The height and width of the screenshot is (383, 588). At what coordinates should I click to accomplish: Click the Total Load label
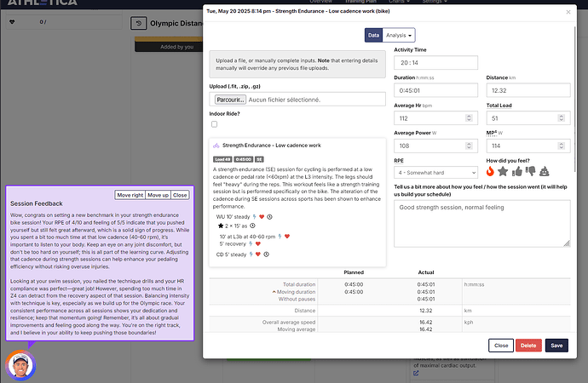[x=499, y=106]
